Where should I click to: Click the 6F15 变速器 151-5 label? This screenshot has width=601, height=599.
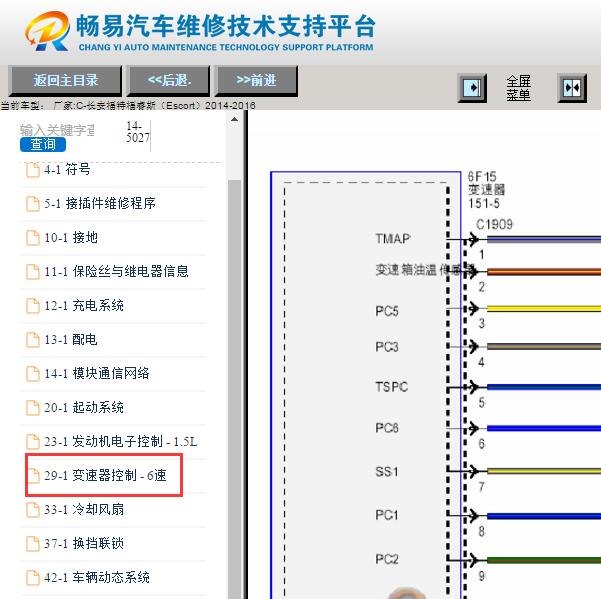(x=486, y=190)
